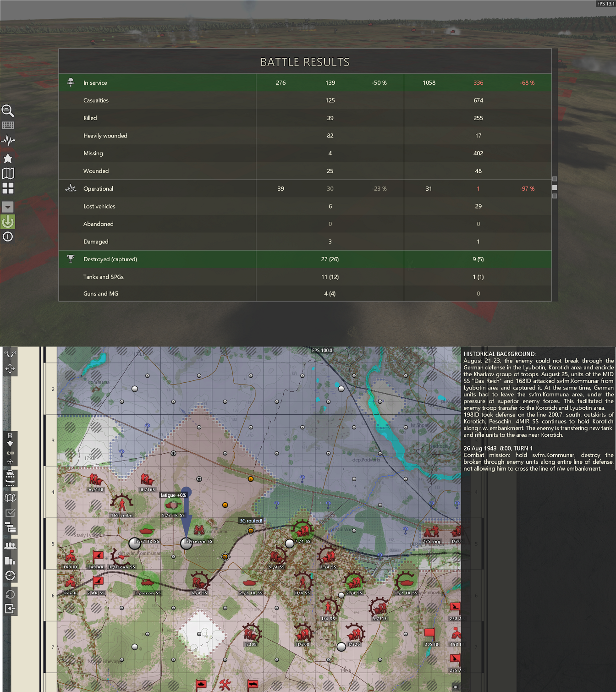The width and height of the screenshot is (616, 692).
Task: Select the I/308 unit marker
Action: tap(251, 634)
